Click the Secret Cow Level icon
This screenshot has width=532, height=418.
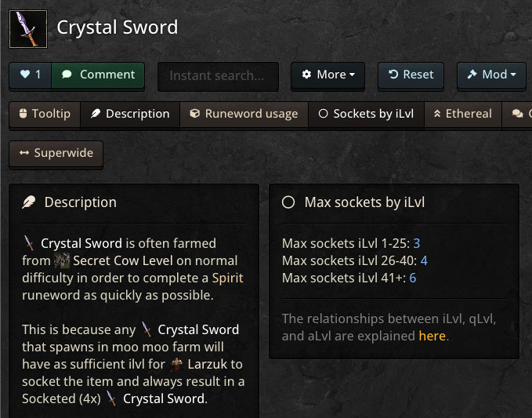point(63,260)
